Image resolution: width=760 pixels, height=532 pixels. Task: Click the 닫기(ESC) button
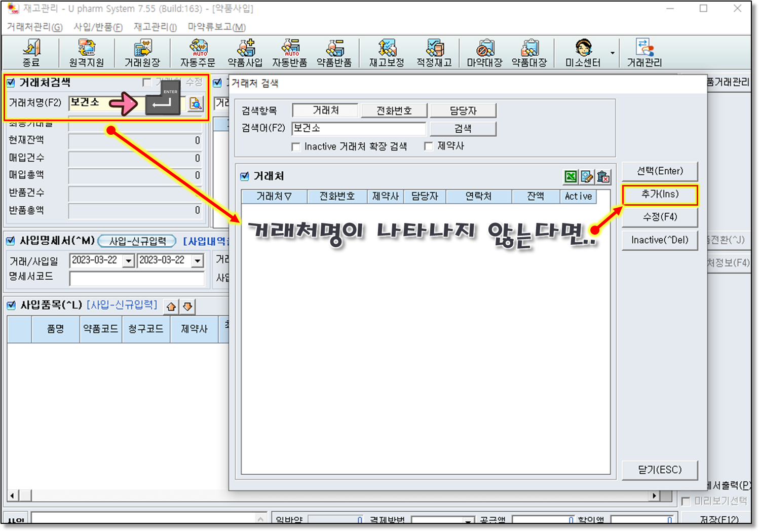point(660,470)
